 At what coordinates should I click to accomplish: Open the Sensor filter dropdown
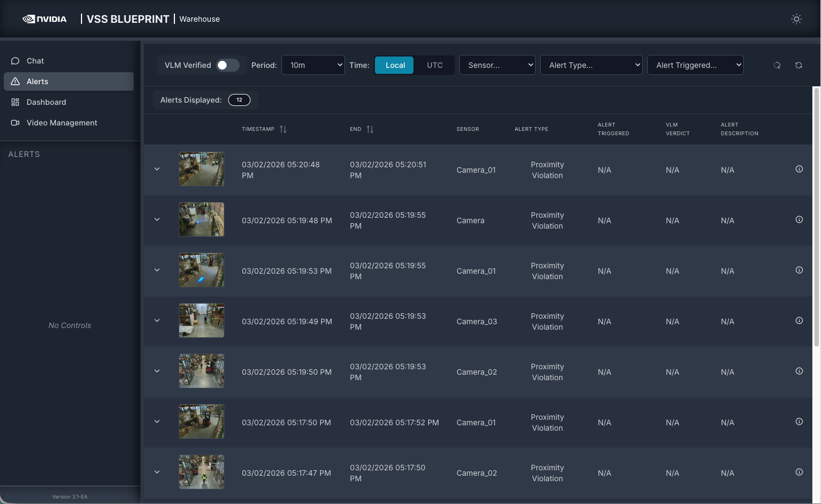coord(497,65)
